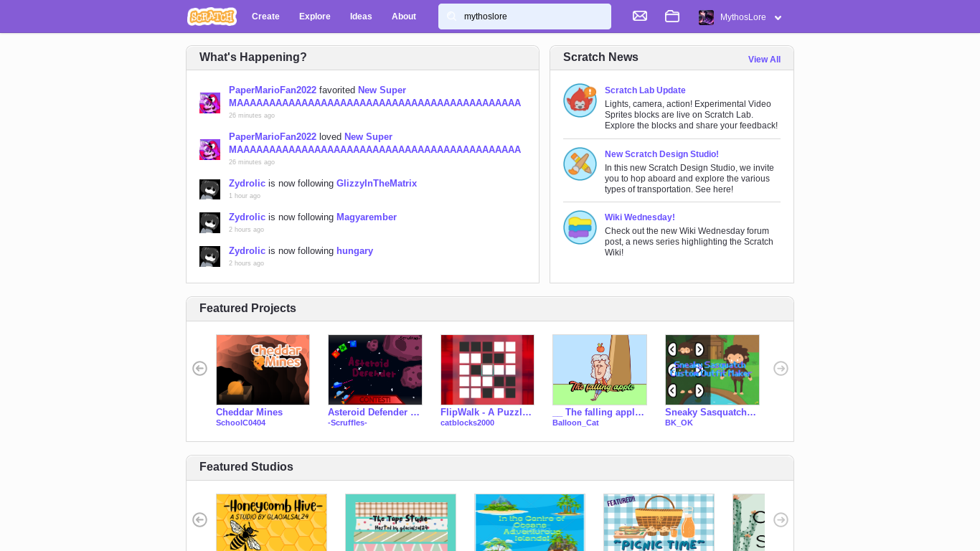Go to previous Featured Studios slide

(x=199, y=519)
